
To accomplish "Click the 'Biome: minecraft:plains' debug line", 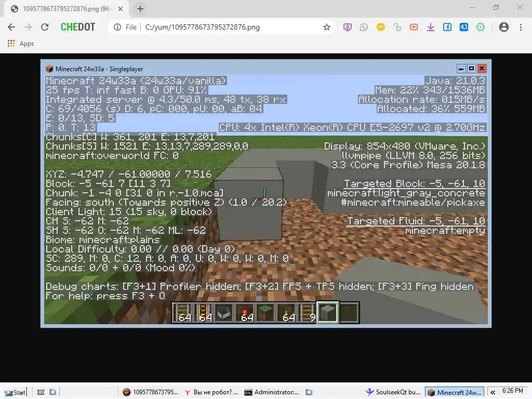I will (x=103, y=240).
